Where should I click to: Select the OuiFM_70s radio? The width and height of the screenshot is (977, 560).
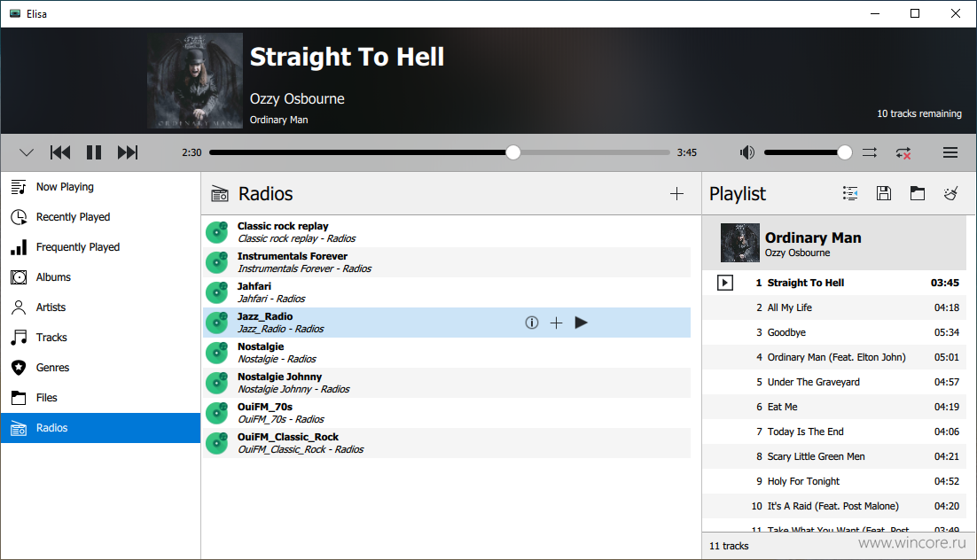[x=447, y=413]
